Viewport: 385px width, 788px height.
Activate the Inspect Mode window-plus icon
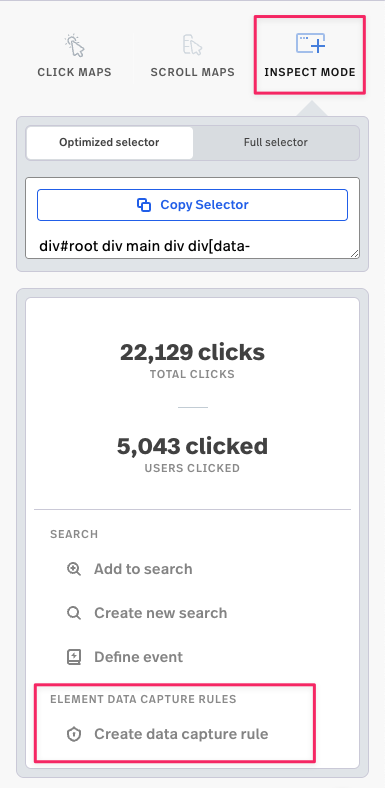pos(310,44)
